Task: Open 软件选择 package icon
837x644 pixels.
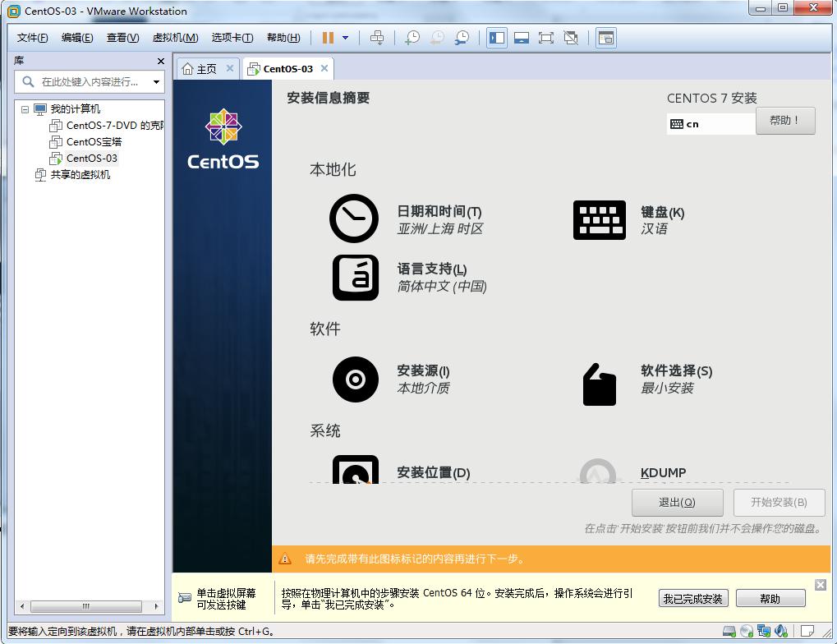Action: (x=599, y=384)
